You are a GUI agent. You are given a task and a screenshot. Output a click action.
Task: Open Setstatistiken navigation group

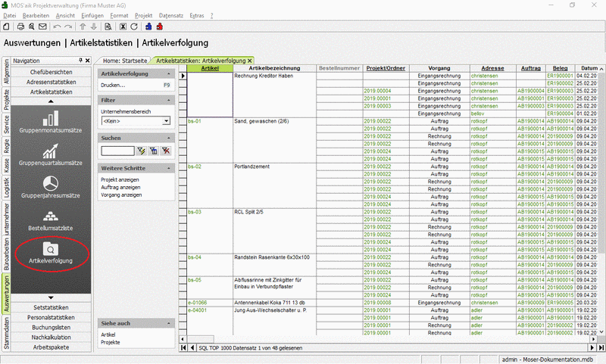click(x=51, y=308)
